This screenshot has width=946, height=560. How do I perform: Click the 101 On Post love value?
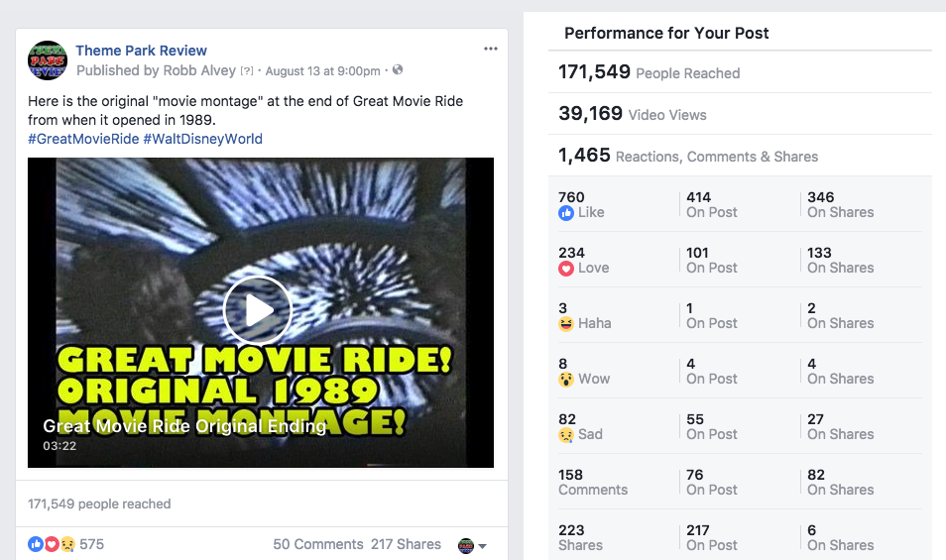tap(711, 261)
